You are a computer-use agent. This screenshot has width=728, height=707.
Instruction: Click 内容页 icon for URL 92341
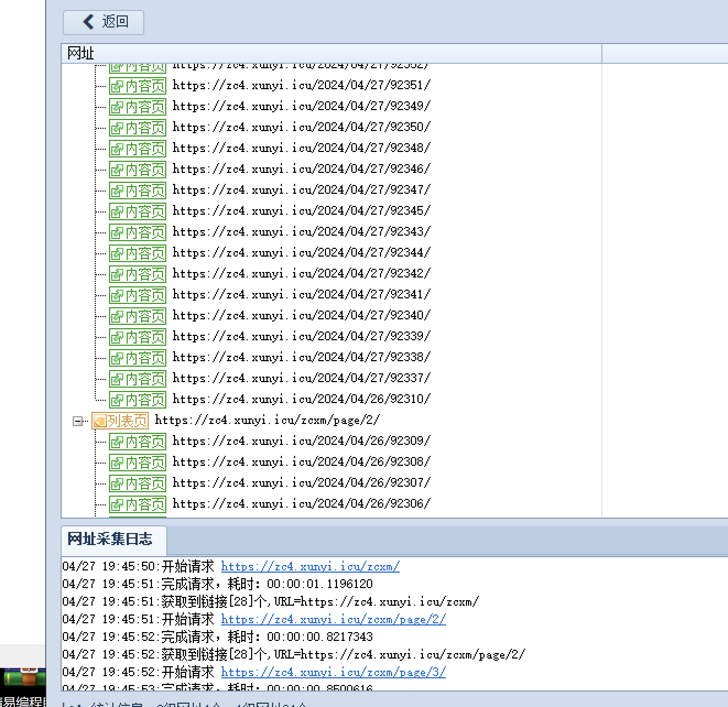click(x=138, y=295)
